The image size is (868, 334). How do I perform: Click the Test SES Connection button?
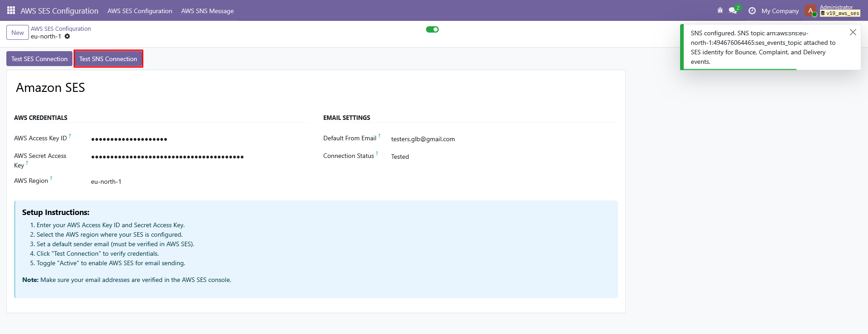tap(39, 59)
